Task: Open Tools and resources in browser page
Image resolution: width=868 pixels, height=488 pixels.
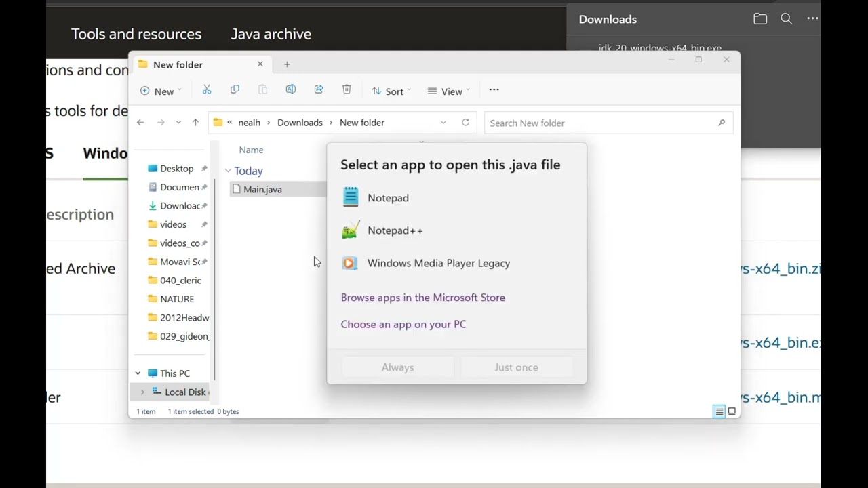Action: click(136, 34)
